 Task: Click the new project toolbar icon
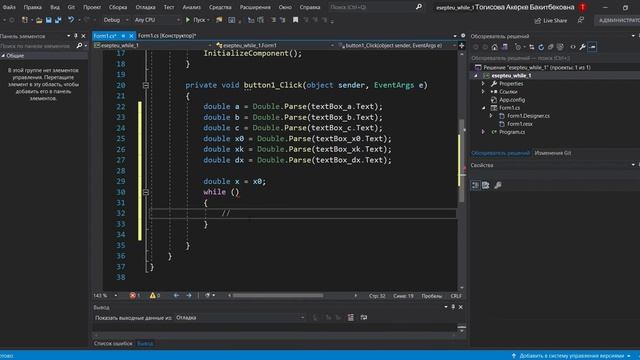[25, 20]
